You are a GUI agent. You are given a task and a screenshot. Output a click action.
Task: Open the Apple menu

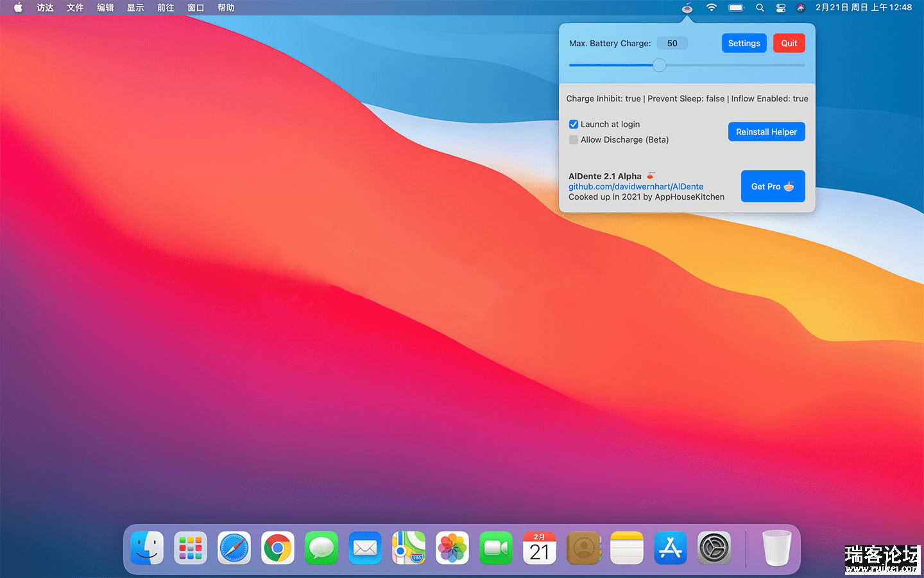click(x=18, y=8)
